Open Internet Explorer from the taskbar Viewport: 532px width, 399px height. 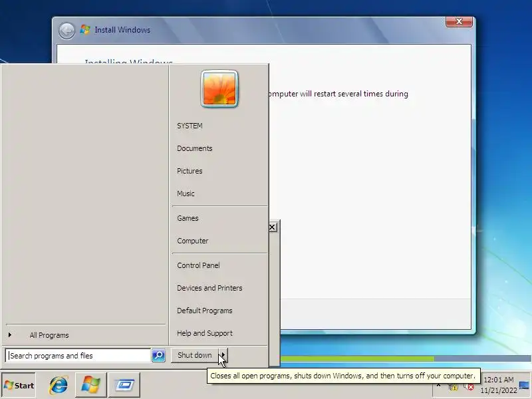[x=59, y=385]
